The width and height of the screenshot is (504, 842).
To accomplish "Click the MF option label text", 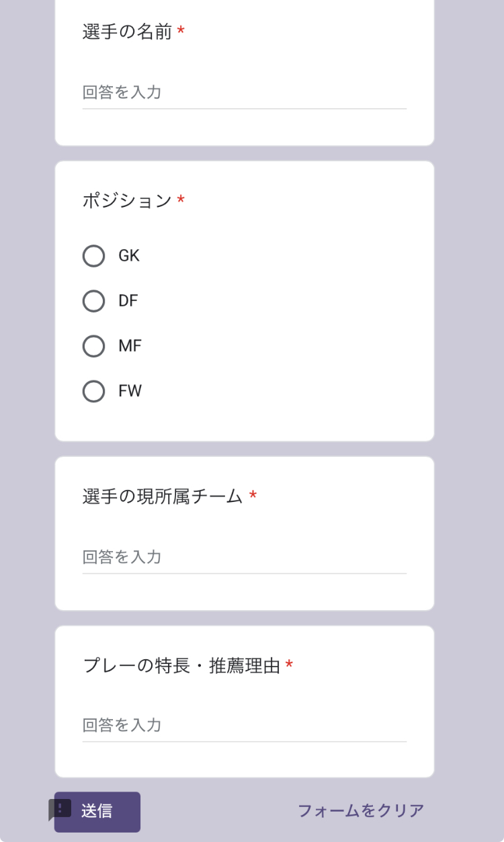I will point(130,346).
